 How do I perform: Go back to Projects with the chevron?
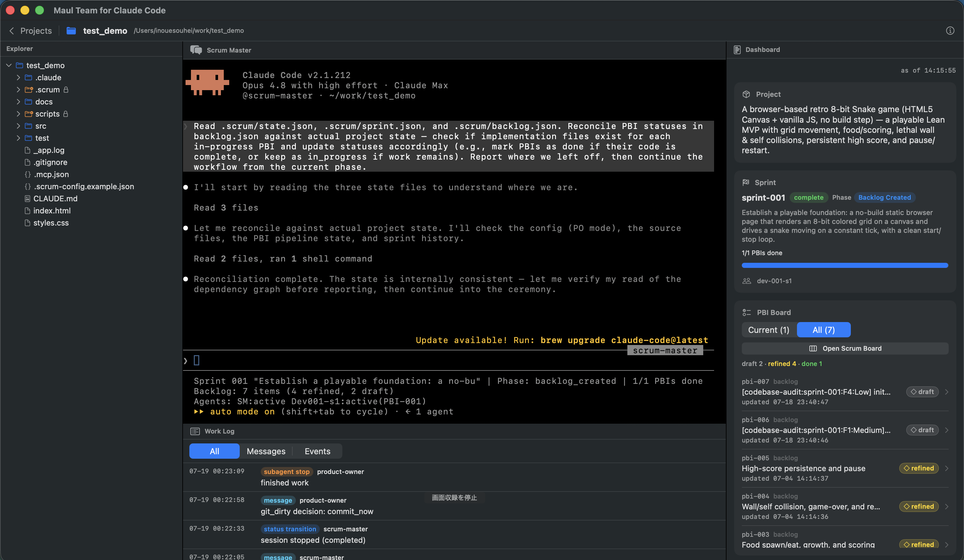pyautogui.click(x=11, y=31)
